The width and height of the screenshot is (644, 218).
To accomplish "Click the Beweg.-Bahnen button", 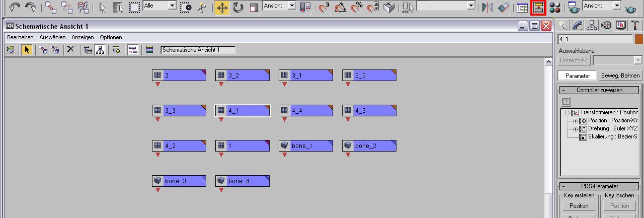I will pos(621,76).
